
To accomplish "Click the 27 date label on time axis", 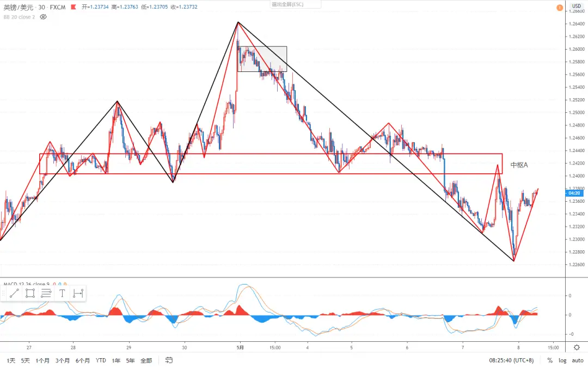I will click(x=29, y=347).
